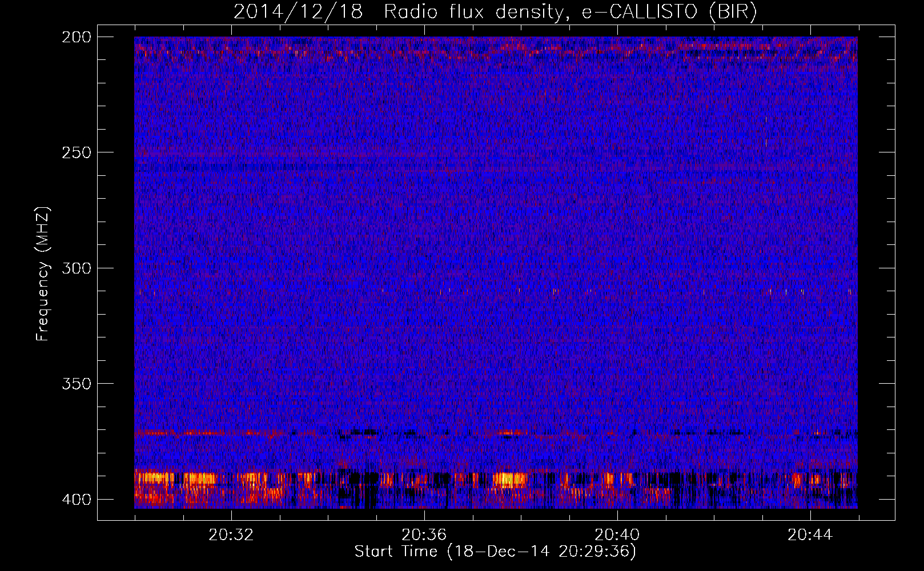The height and width of the screenshot is (571, 924).
Task: Click the 400 frequency tick label
Action: (x=76, y=499)
